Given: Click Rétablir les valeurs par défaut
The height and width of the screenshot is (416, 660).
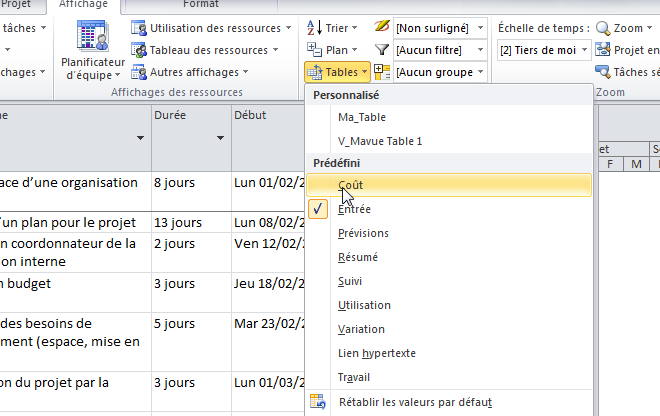Looking at the screenshot, I should point(415,402).
